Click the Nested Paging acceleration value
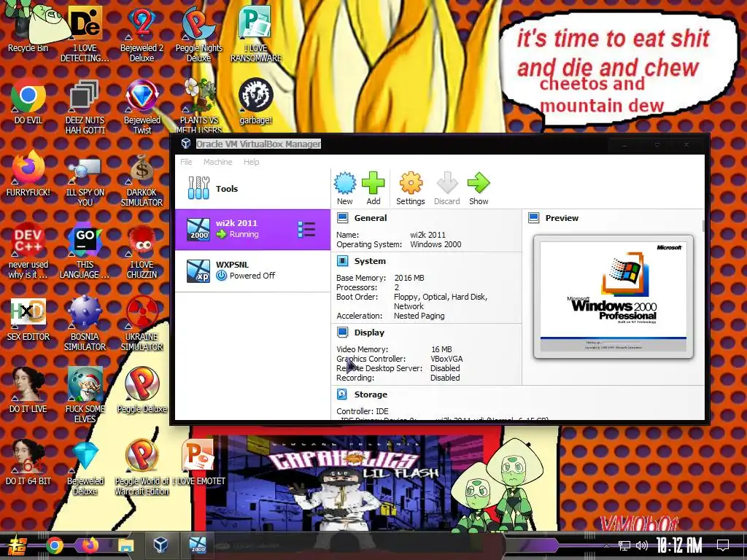Screen dimensions: 747x560 (419, 316)
